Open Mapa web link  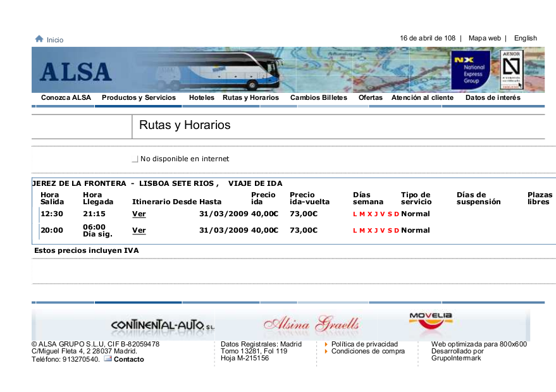[x=485, y=39]
